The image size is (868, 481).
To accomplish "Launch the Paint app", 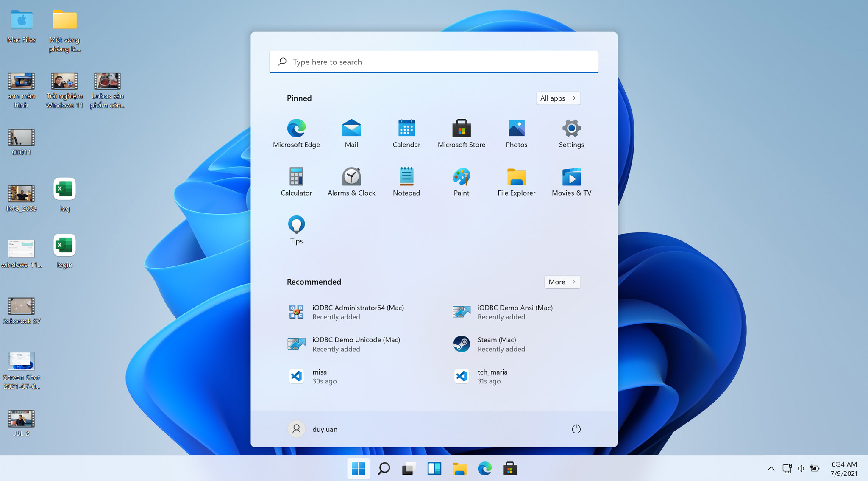I will coord(461,182).
